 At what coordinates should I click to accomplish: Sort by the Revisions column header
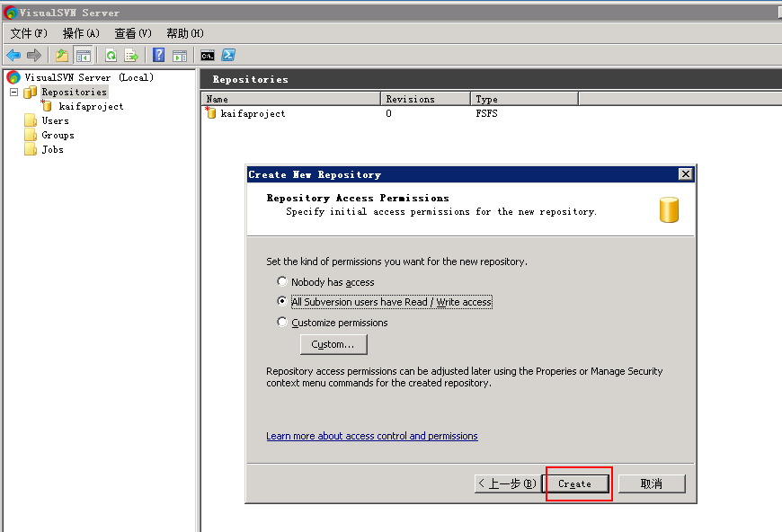click(x=425, y=99)
